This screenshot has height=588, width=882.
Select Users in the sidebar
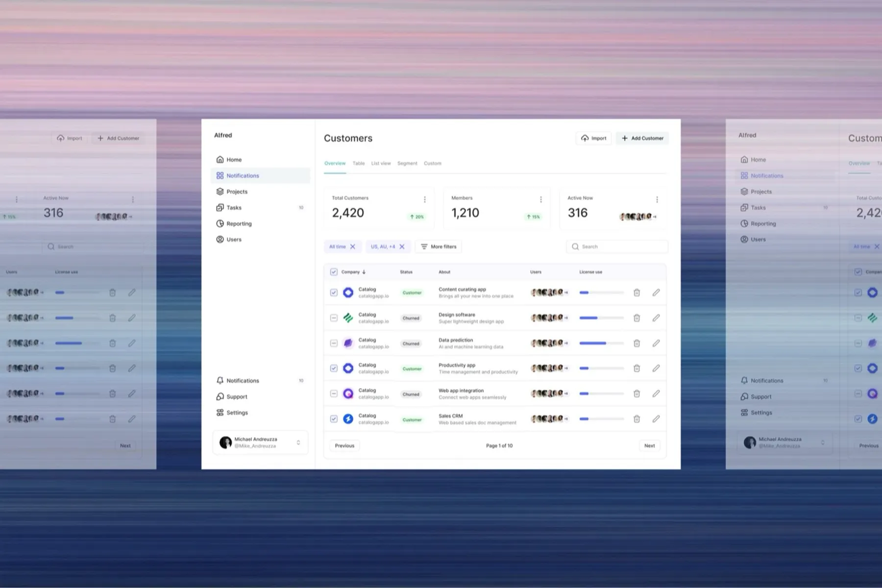point(234,239)
